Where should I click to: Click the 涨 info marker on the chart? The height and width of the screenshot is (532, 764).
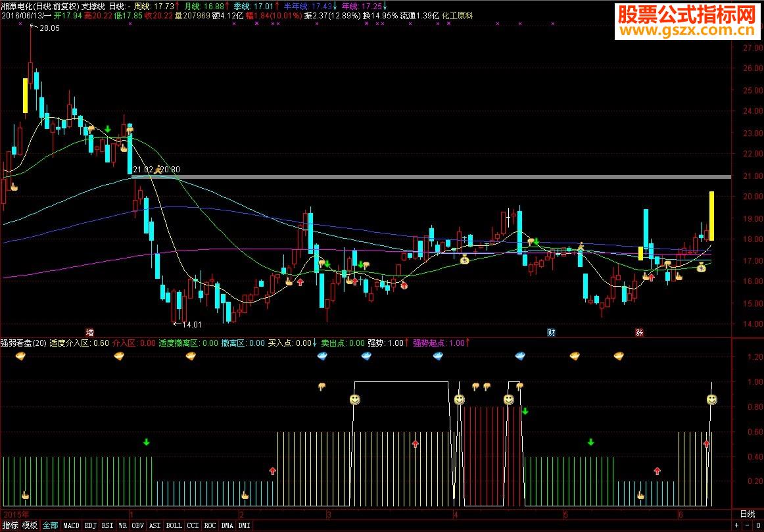click(x=639, y=333)
